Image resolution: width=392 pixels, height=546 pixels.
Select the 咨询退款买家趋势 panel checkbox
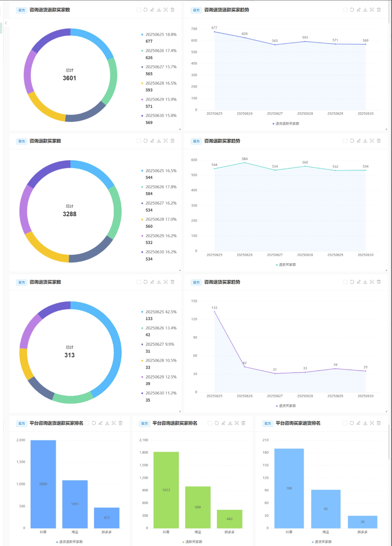point(345,141)
